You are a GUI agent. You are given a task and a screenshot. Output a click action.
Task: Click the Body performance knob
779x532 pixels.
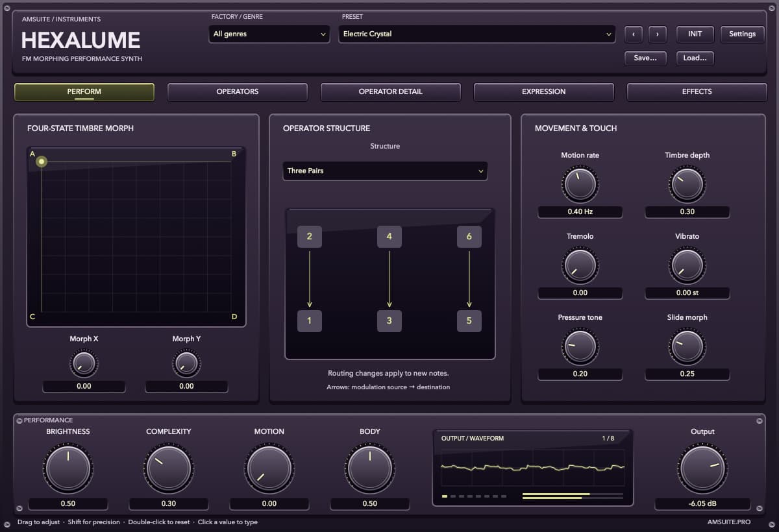(370, 468)
